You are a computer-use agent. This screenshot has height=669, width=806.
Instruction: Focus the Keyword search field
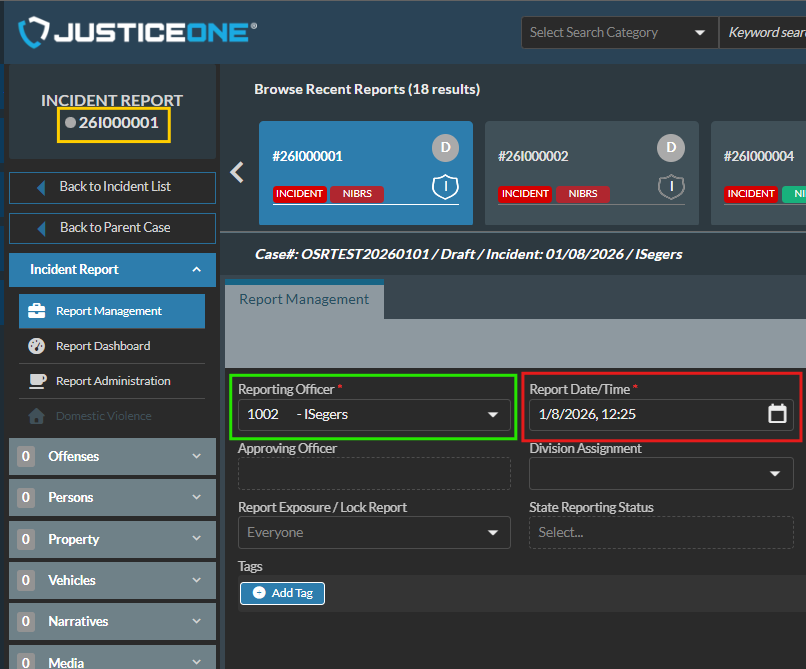click(763, 32)
